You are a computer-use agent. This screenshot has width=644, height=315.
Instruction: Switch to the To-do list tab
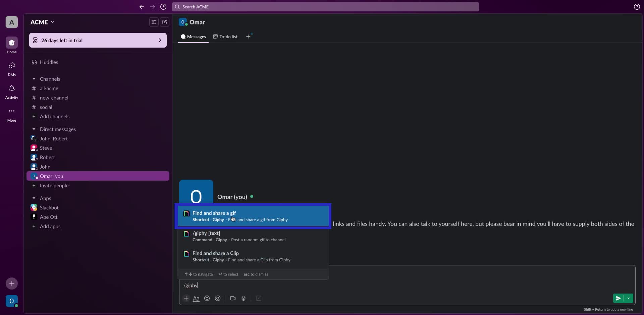pos(225,37)
